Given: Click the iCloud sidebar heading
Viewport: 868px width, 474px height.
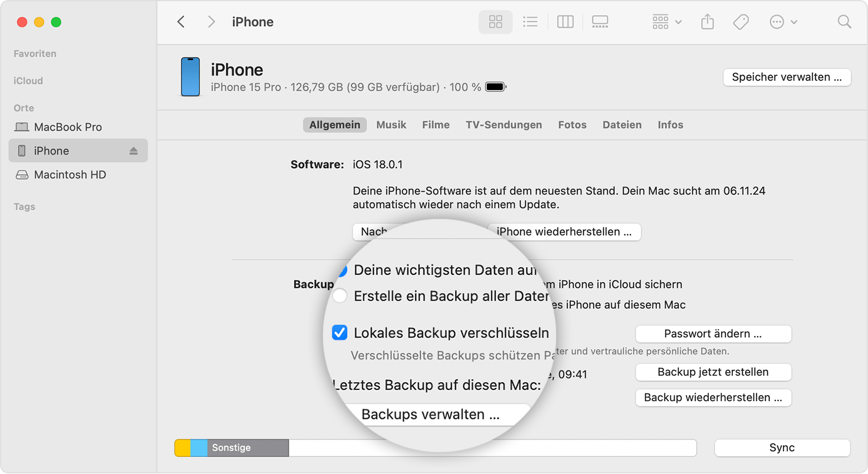Looking at the screenshot, I should coord(28,81).
